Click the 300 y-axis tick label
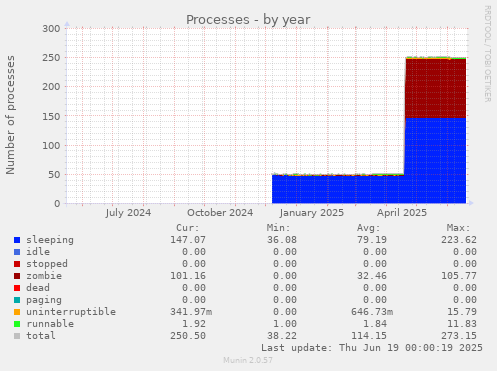497x371 pixels. [x=51, y=29]
